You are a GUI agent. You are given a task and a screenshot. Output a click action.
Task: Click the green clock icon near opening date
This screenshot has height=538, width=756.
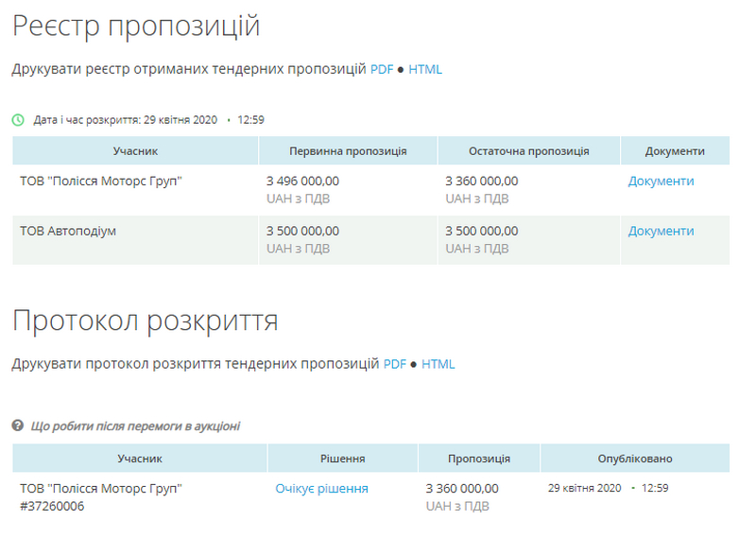18,120
